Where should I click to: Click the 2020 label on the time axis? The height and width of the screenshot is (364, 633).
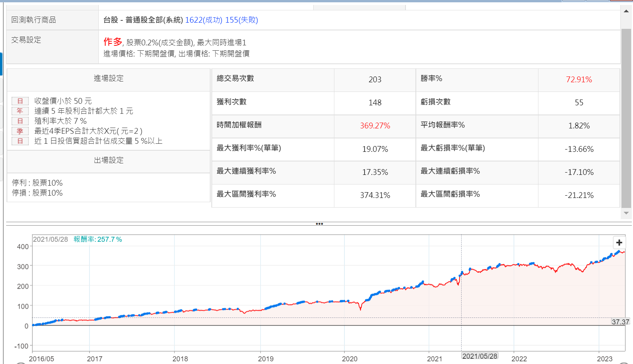[x=349, y=359]
